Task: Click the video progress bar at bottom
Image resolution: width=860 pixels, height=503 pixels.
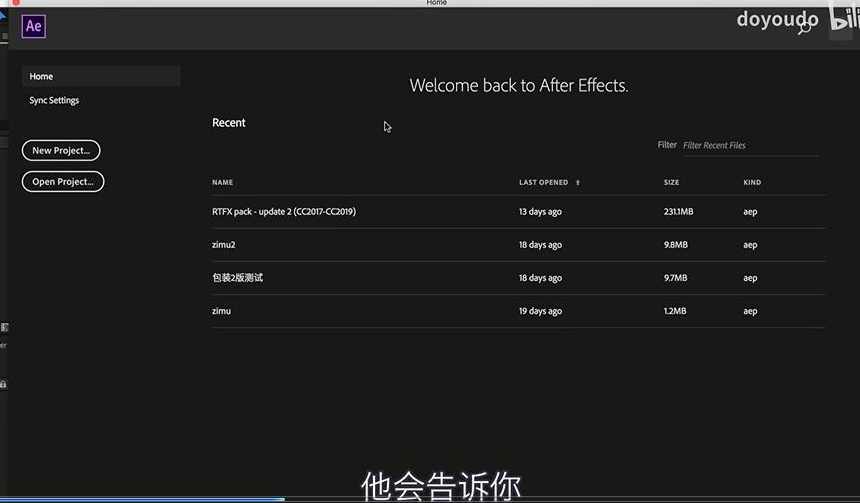Action: point(430,499)
